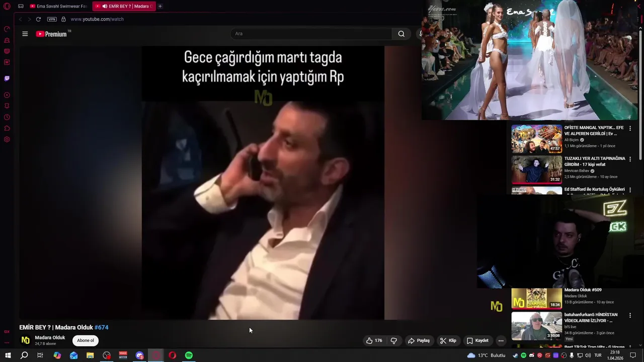Open options menu for batuhanfurkan5 video
This screenshot has height=362, width=644.
pos(630,315)
